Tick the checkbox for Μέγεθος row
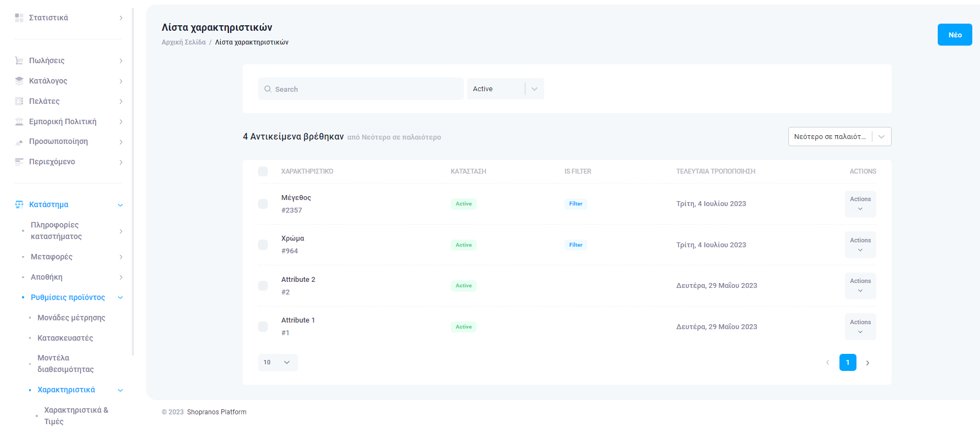The image size is (980, 433). coord(263,204)
